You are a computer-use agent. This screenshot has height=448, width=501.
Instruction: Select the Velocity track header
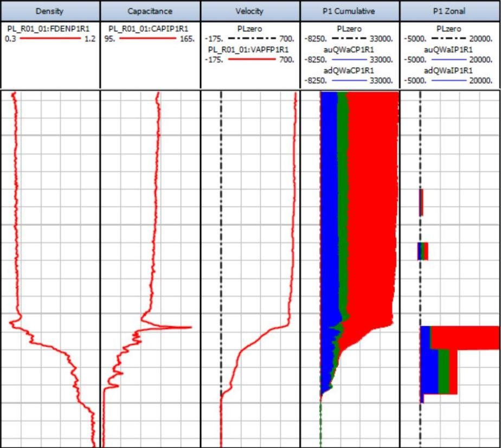click(x=249, y=11)
